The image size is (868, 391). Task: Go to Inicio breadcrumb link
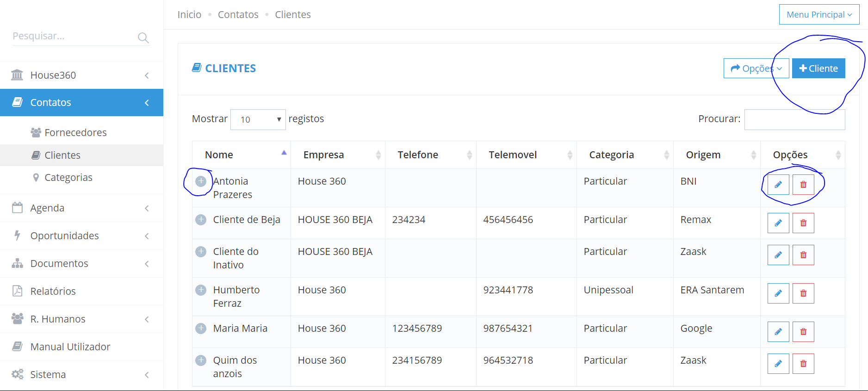click(189, 15)
